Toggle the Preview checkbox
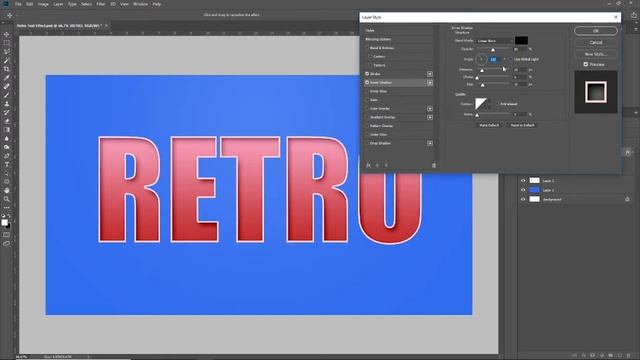640x360 pixels. (586, 64)
